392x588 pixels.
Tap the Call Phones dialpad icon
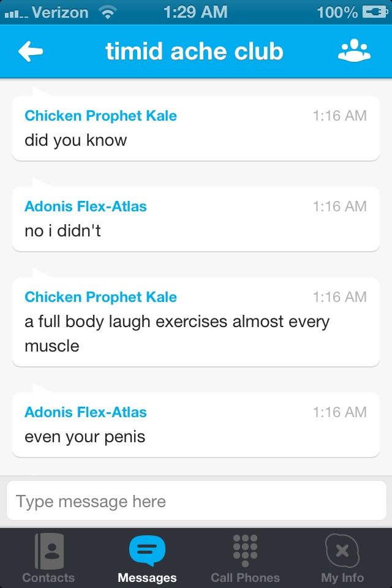(x=245, y=549)
